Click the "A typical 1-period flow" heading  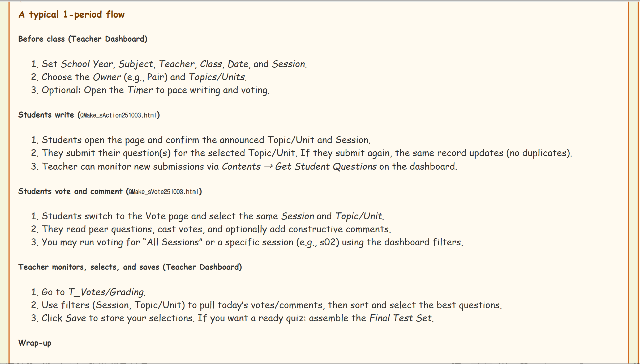(x=71, y=15)
